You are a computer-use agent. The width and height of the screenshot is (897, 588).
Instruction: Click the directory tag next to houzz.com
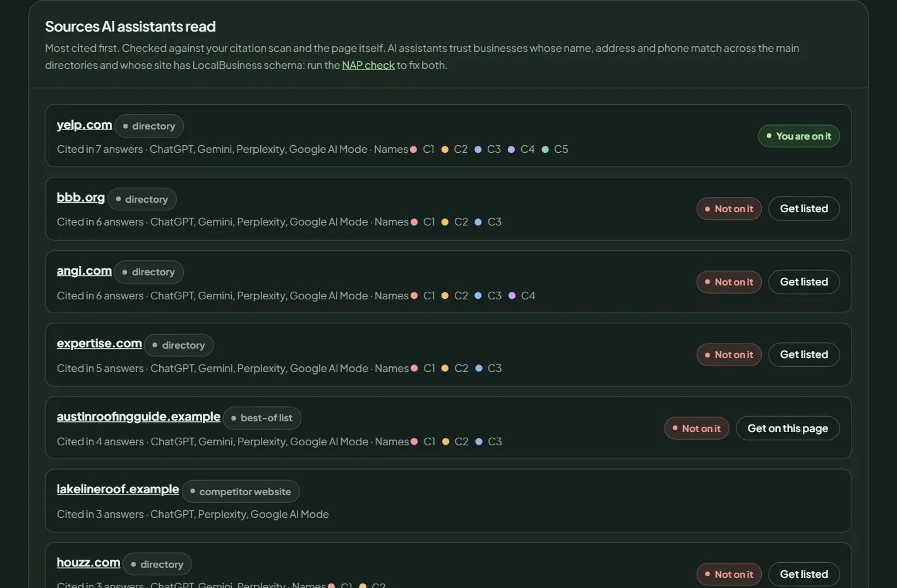coord(157,565)
